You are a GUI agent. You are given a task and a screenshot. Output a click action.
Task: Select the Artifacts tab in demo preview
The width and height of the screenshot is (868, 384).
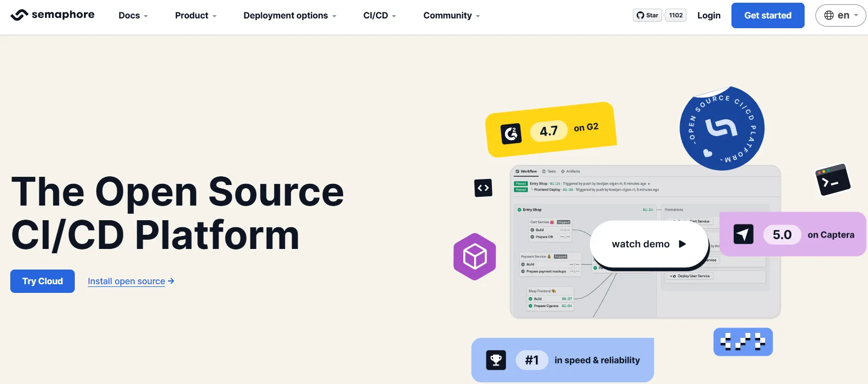coord(571,171)
